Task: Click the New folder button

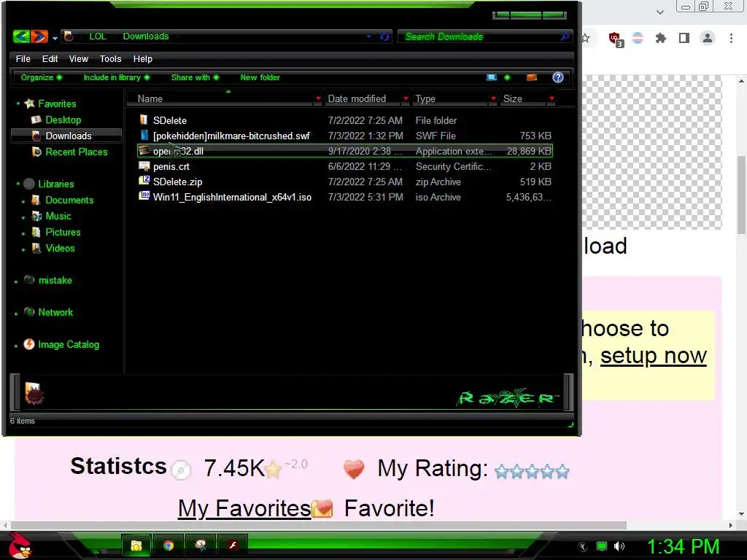Action: 260,77
